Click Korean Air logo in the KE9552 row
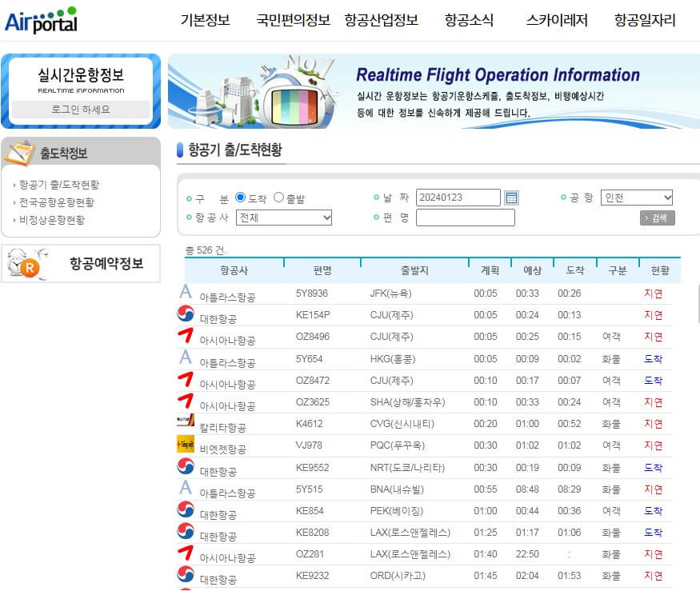700x591 pixels. pyautogui.click(x=186, y=466)
